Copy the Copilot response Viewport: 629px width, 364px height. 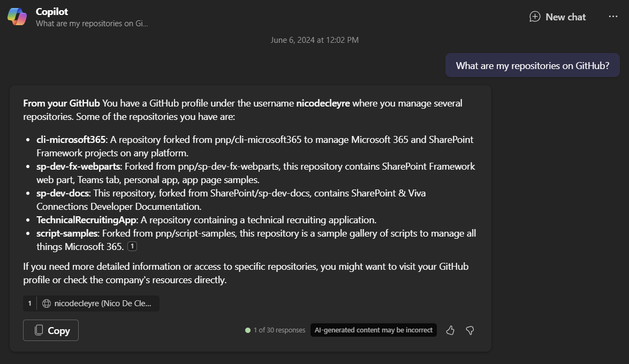[x=51, y=330]
